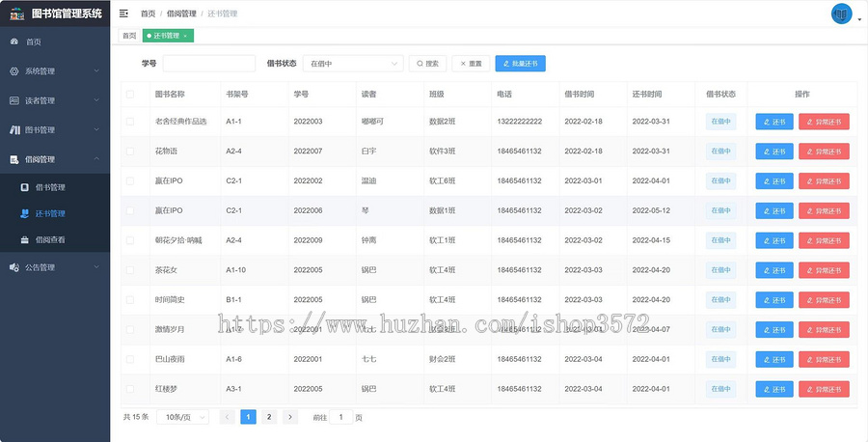Click 首页 in the breadcrumb
Viewport: 868px width, 442px height.
click(x=148, y=14)
